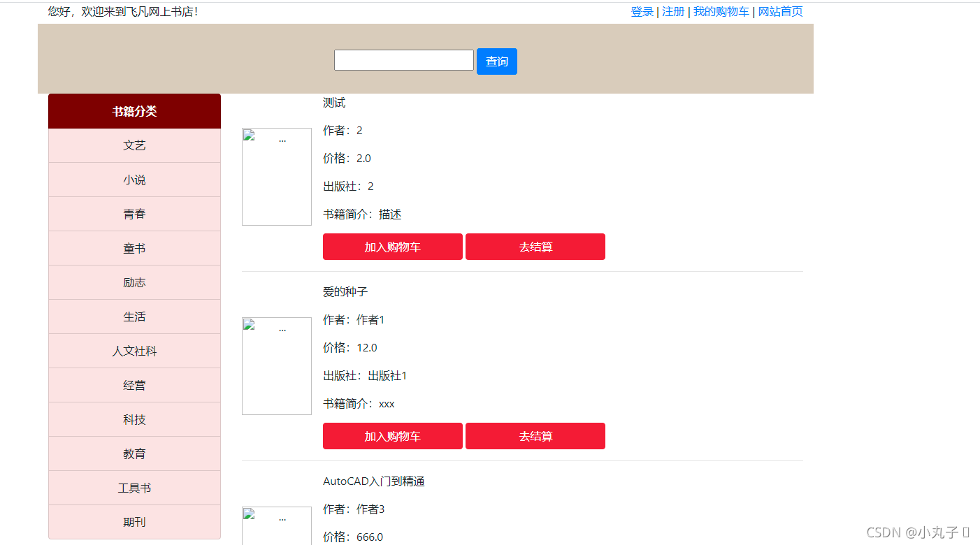Viewport: 980px width, 545px height.
Task: Add 测试 book to cart with 加入购物车
Action: coord(393,247)
